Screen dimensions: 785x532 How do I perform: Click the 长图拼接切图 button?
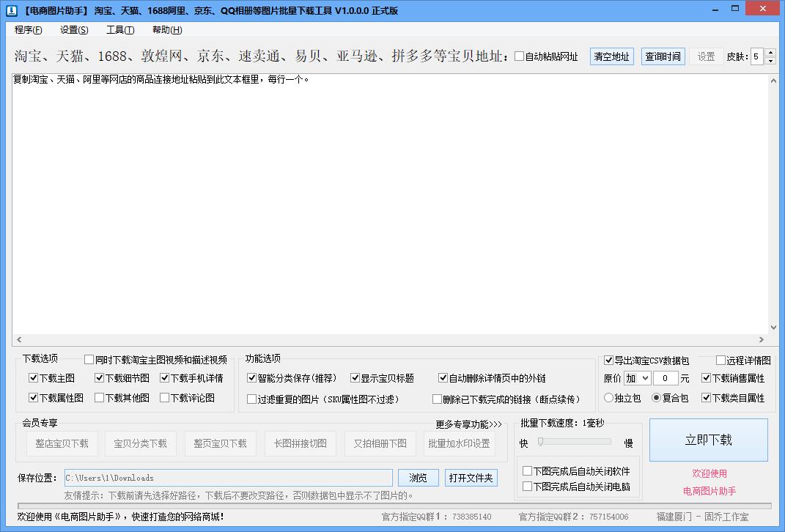(x=300, y=443)
